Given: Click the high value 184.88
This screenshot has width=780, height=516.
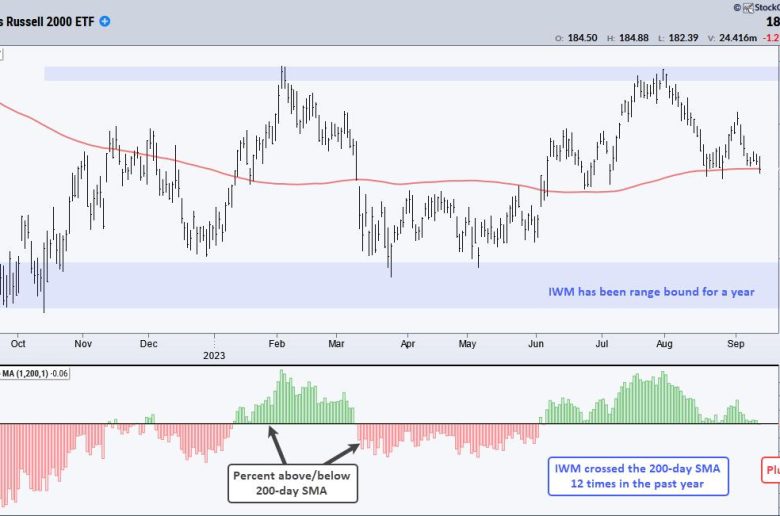Looking at the screenshot, I should [x=634, y=38].
